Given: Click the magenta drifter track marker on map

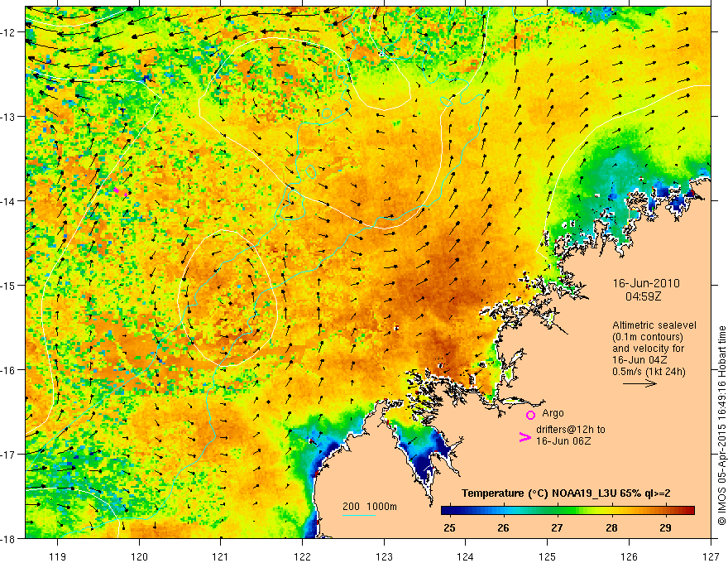Looking at the screenshot, I should pos(116,190).
